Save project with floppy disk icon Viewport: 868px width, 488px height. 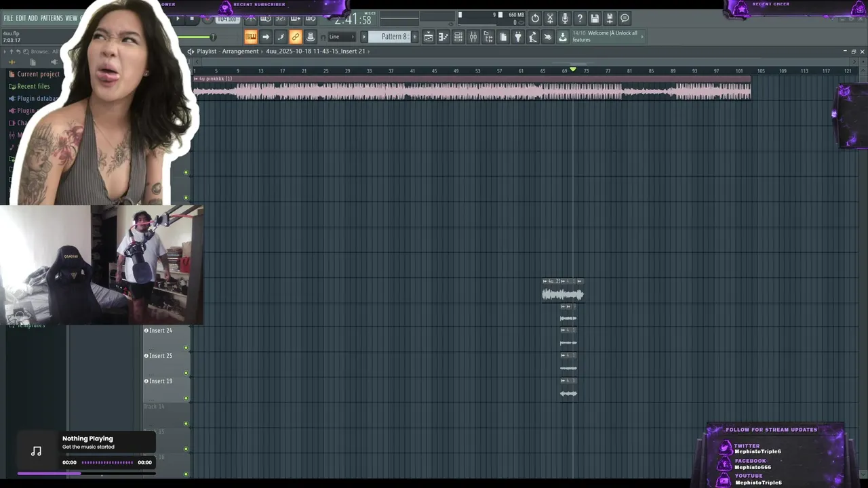click(x=595, y=18)
